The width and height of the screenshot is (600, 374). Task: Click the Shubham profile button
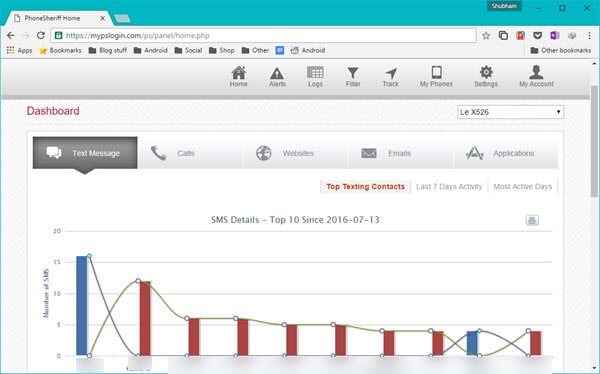tap(504, 6)
